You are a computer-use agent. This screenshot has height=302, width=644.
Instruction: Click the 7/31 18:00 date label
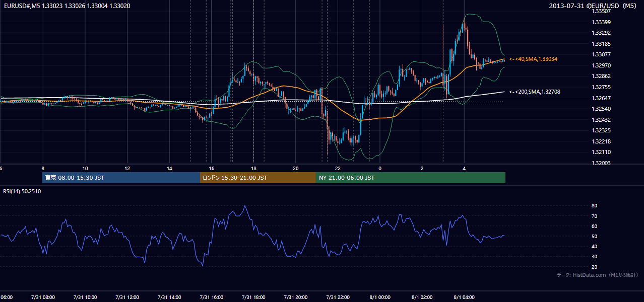pos(253,297)
